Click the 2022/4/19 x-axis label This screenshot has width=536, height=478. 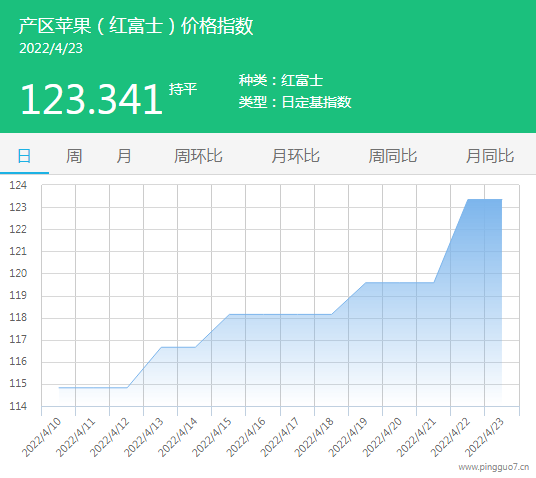tap(347, 437)
